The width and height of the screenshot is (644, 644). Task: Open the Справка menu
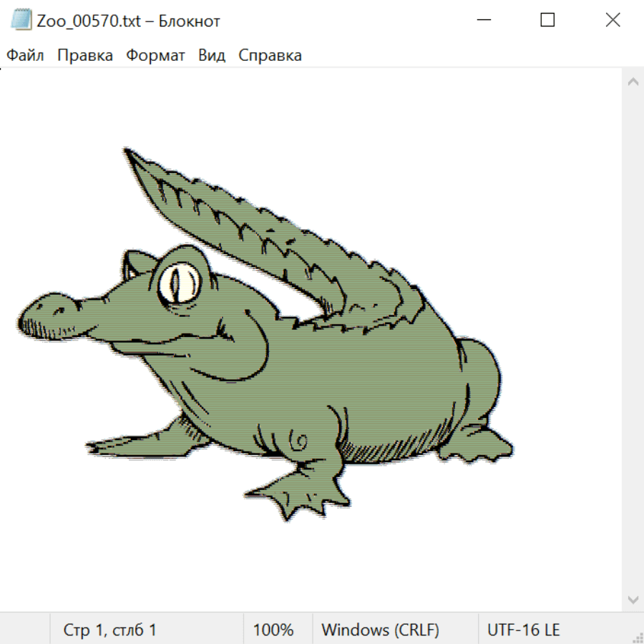[x=270, y=56]
